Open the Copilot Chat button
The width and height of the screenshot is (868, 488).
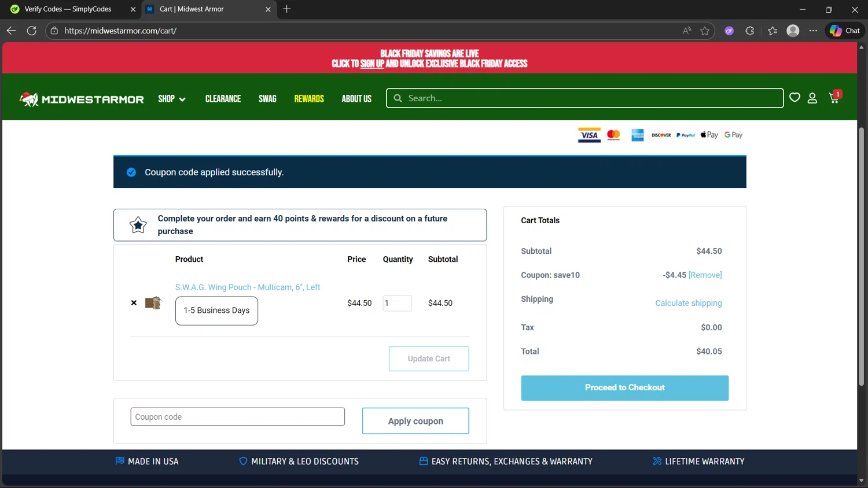point(844,31)
